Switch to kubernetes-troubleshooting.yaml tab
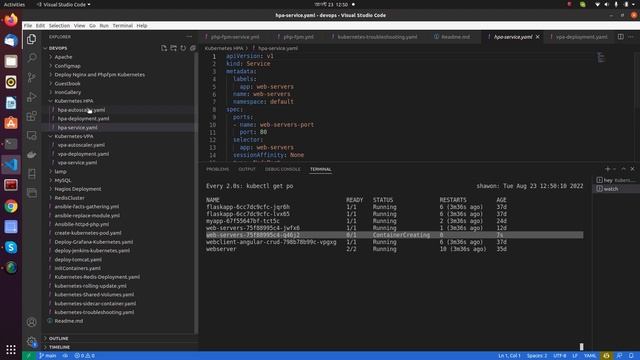 tap(377, 37)
